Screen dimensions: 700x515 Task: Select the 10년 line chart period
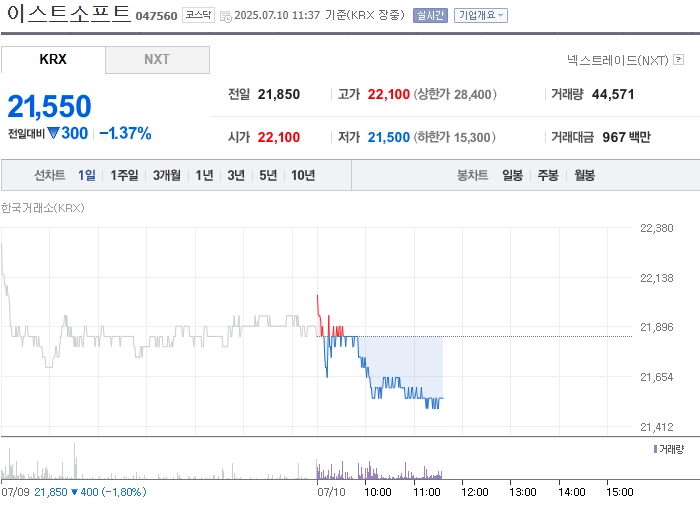[x=303, y=175]
